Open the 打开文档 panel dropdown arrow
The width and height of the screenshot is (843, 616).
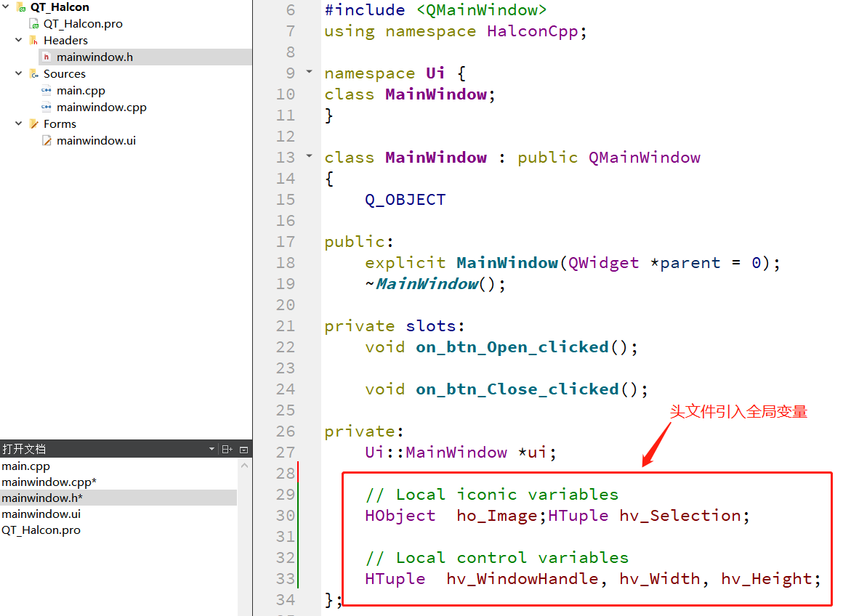click(211, 450)
